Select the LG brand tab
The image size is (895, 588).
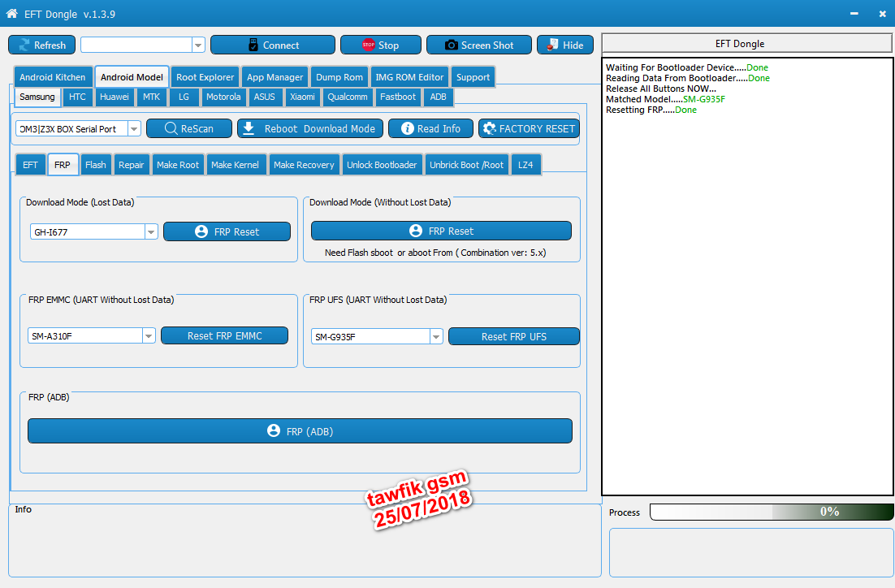[x=184, y=97]
